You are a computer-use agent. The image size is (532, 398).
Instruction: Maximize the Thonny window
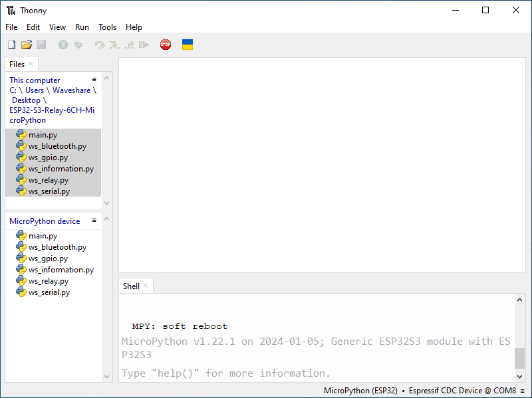485,10
